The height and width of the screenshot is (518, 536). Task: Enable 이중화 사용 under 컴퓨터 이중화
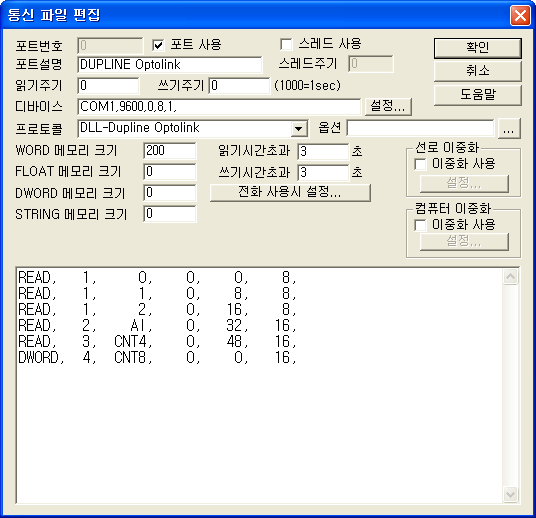click(420, 225)
